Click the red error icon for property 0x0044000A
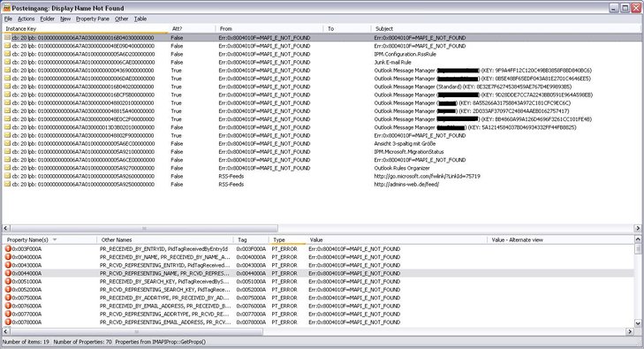This screenshot has width=644, height=349. click(8, 273)
